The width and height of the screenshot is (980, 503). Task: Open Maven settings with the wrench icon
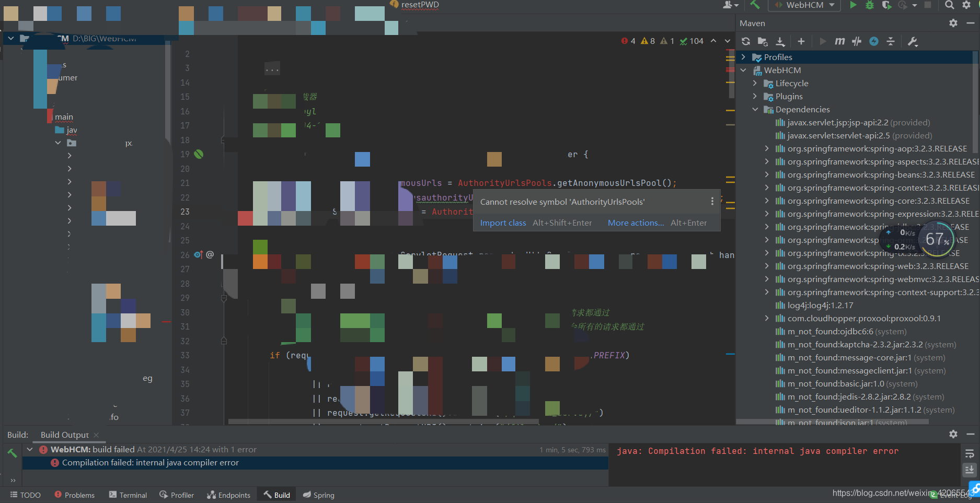click(x=913, y=41)
